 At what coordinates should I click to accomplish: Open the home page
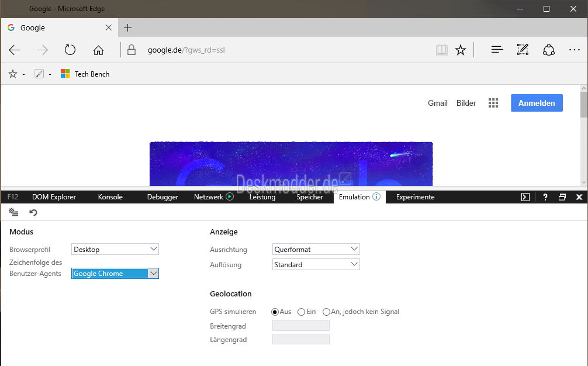[98, 50]
